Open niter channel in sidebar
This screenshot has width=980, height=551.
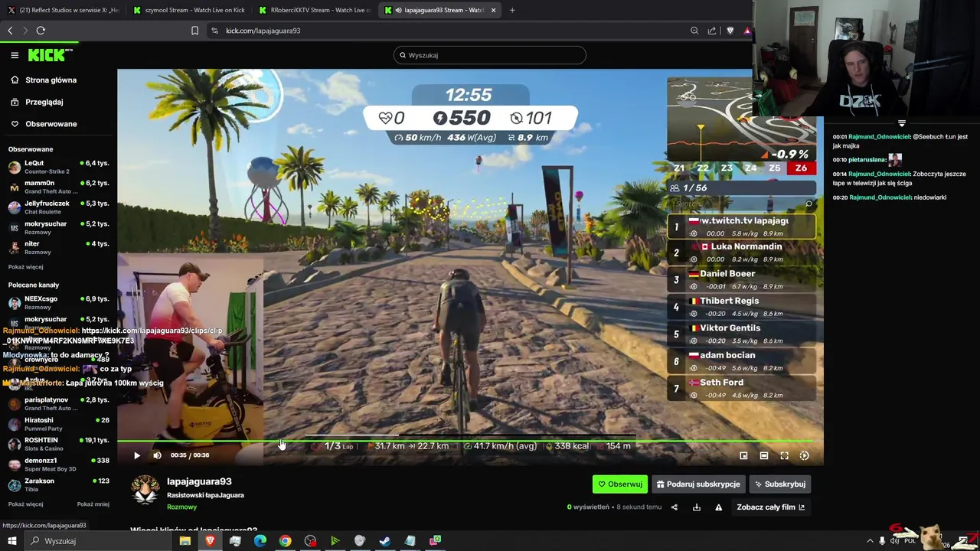click(x=58, y=247)
